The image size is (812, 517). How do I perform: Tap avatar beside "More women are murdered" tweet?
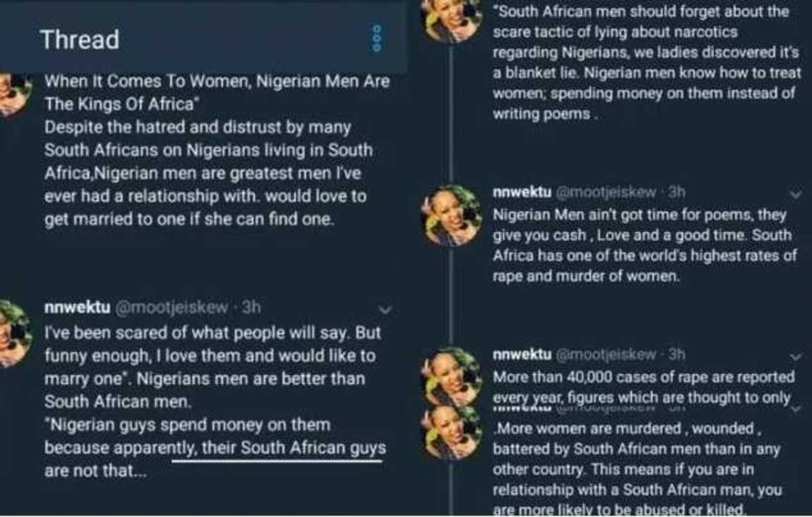[x=452, y=433]
